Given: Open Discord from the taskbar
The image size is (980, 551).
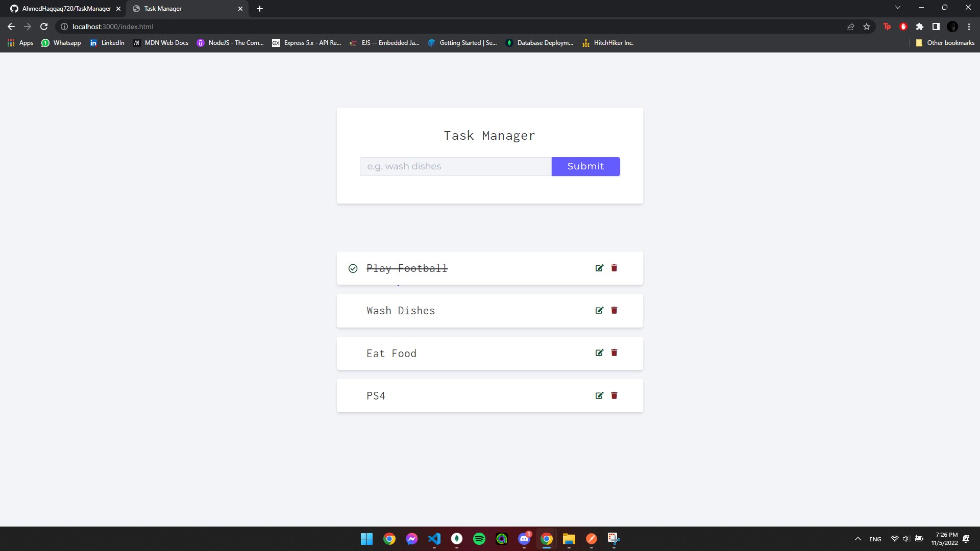Looking at the screenshot, I should click(x=524, y=539).
